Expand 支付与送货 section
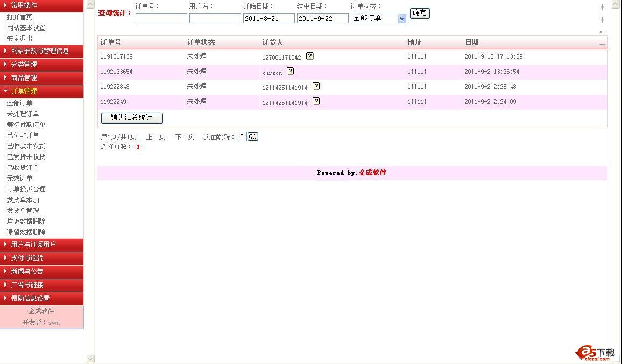This screenshot has width=622, height=364. (41, 258)
